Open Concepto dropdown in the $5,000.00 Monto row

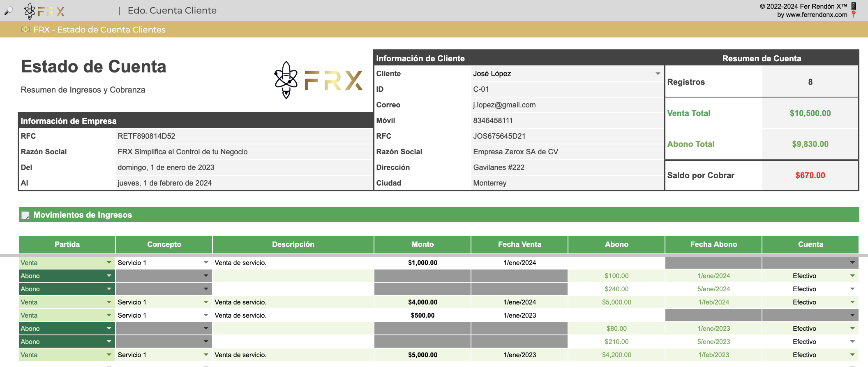click(x=206, y=355)
